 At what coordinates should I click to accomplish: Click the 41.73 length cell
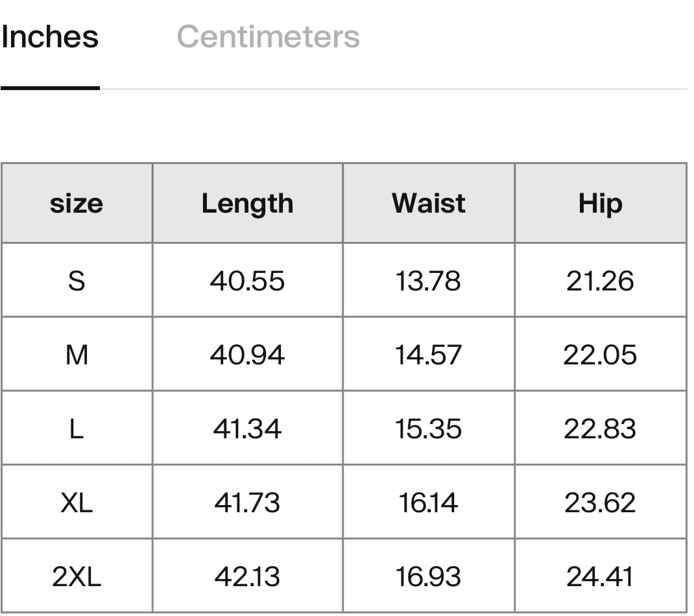(x=248, y=503)
